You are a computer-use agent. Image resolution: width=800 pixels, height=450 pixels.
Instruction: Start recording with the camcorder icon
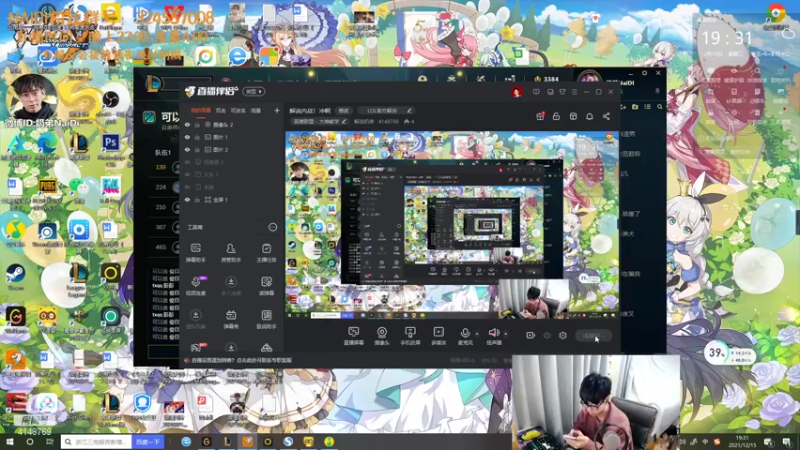531,336
